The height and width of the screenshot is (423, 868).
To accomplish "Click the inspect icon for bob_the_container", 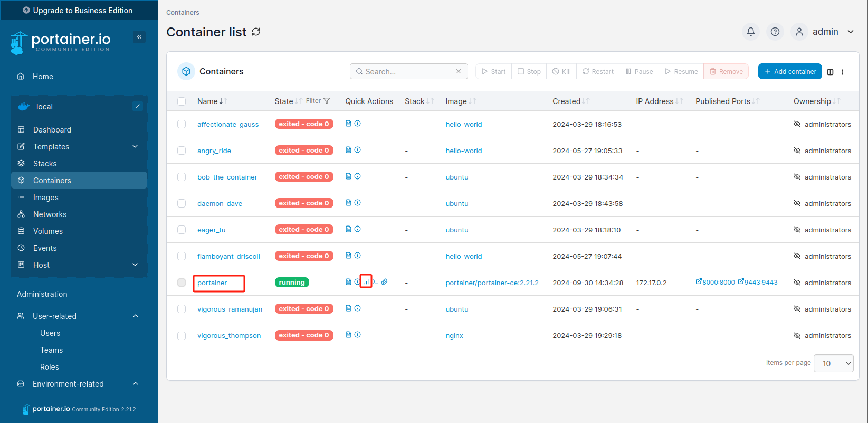I will pyautogui.click(x=358, y=176).
